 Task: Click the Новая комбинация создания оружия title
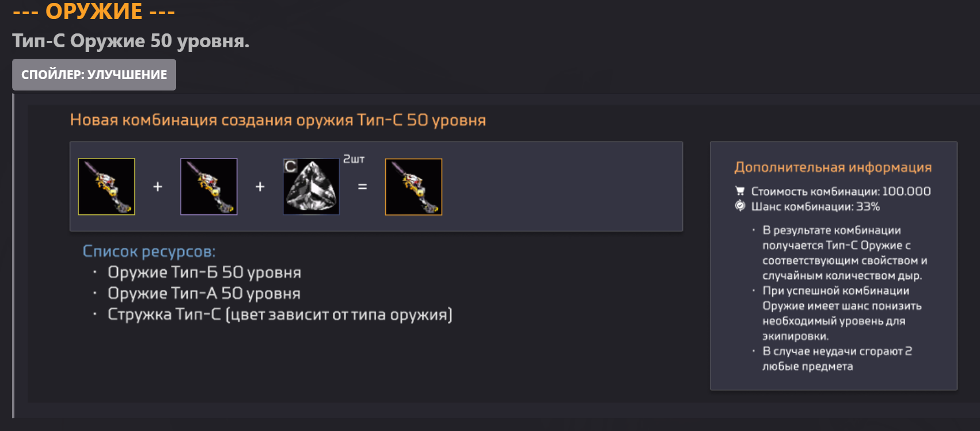click(278, 120)
